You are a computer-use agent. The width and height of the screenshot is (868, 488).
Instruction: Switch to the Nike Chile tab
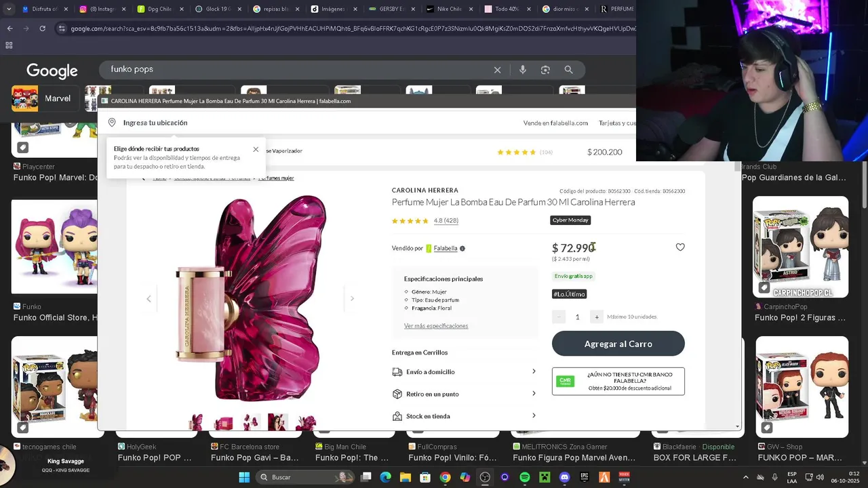[x=448, y=9]
